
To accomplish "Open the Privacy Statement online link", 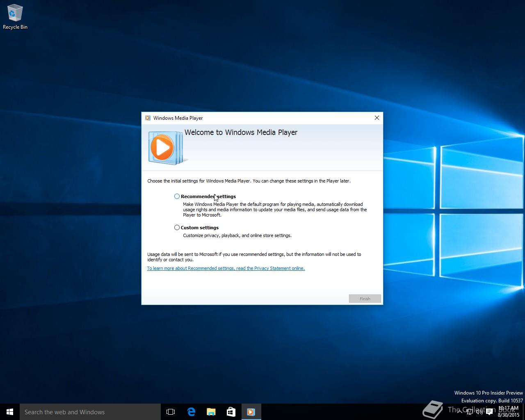I will pos(226,268).
